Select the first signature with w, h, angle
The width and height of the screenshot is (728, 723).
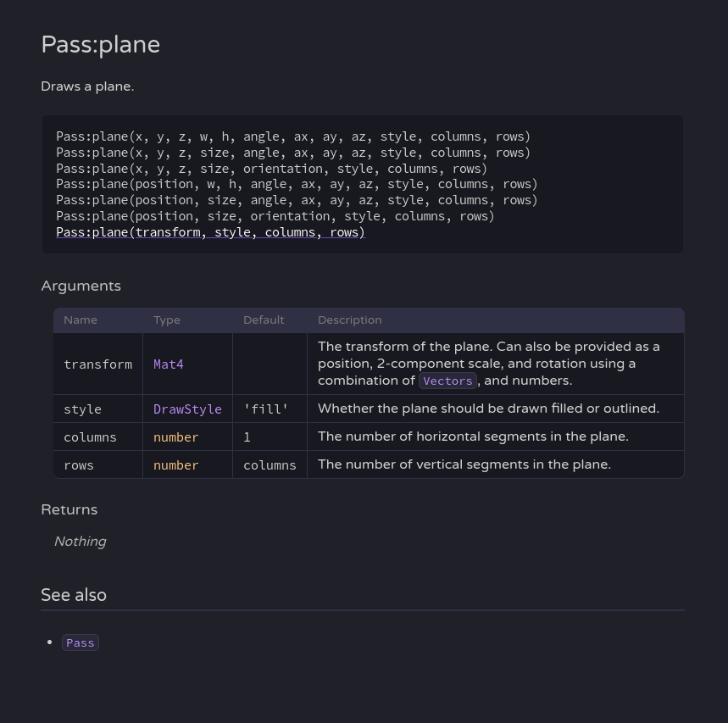[293, 136]
